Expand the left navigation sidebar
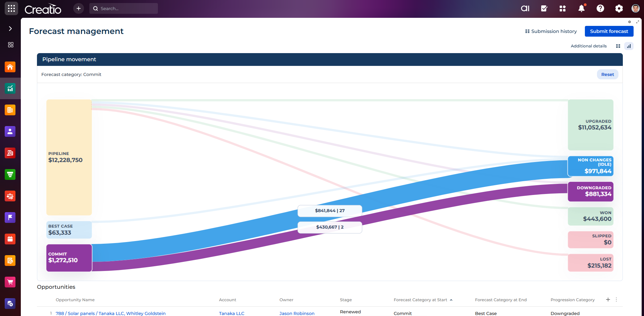This screenshot has height=316, width=644. coord(10,29)
